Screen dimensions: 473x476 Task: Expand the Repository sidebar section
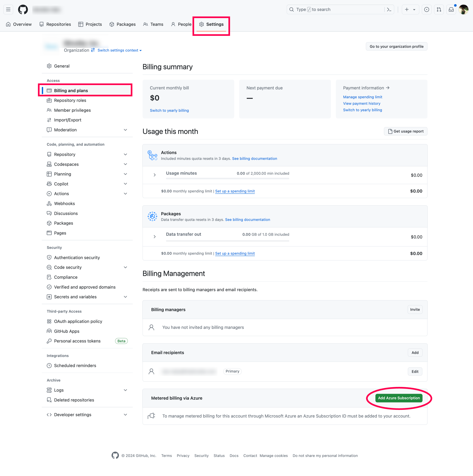[125, 155]
